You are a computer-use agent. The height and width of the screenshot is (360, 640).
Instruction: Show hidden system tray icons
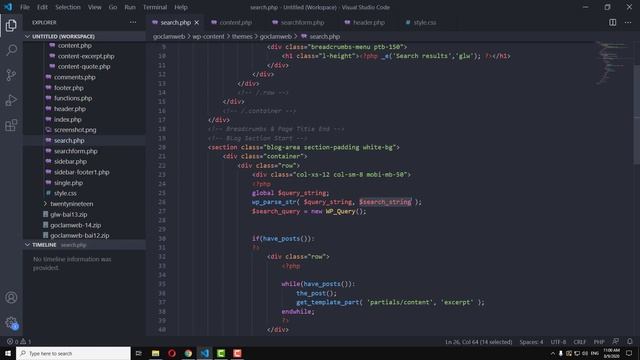(x=553, y=353)
